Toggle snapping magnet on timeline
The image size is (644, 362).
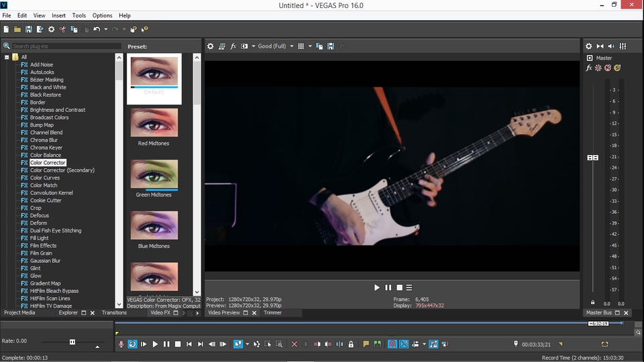click(x=392, y=344)
